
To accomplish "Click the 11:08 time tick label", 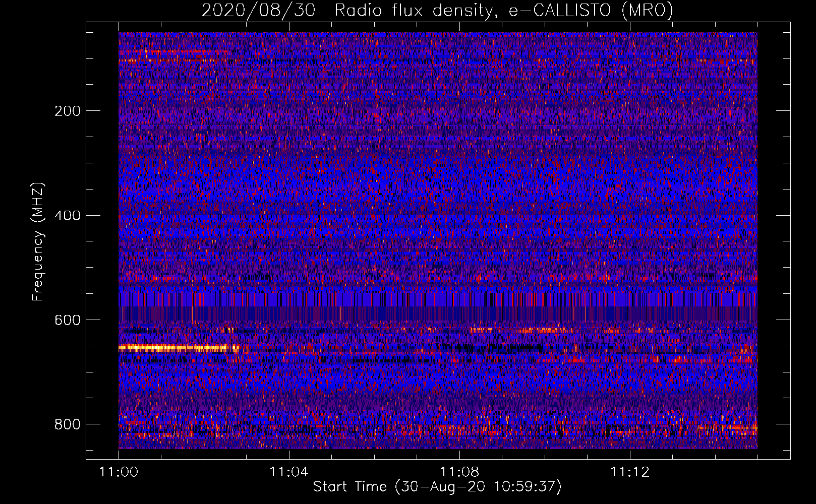I will [459, 472].
